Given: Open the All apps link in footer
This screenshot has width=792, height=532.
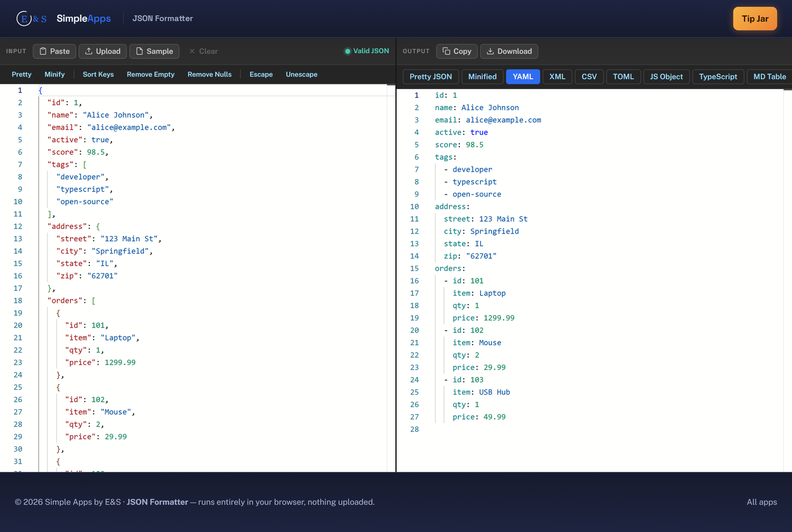Looking at the screenshot, I should (762, 502).
